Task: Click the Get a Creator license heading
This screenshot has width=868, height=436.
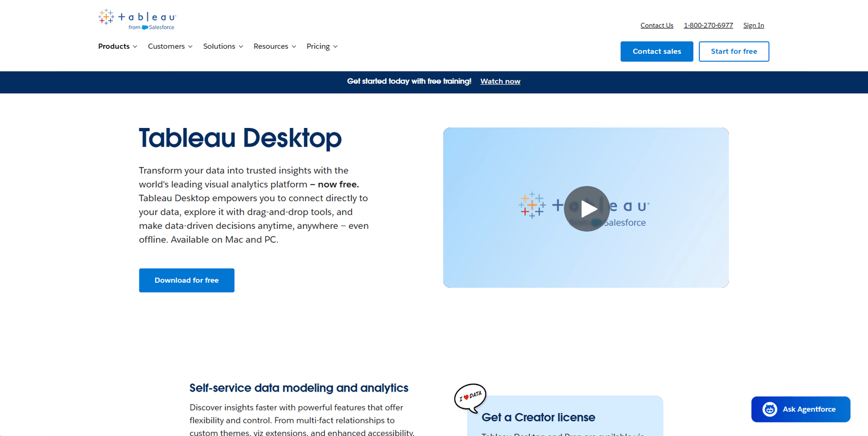Action: coord(538,418)
